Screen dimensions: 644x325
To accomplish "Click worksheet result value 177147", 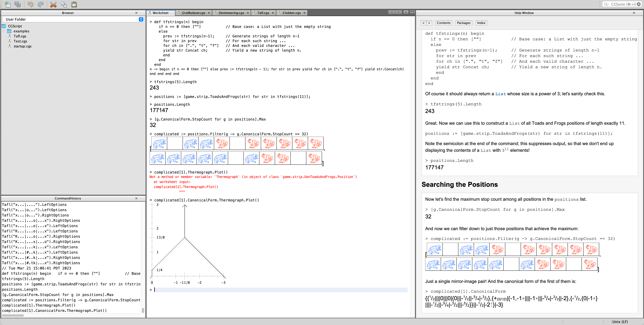I will click(159, 110).
